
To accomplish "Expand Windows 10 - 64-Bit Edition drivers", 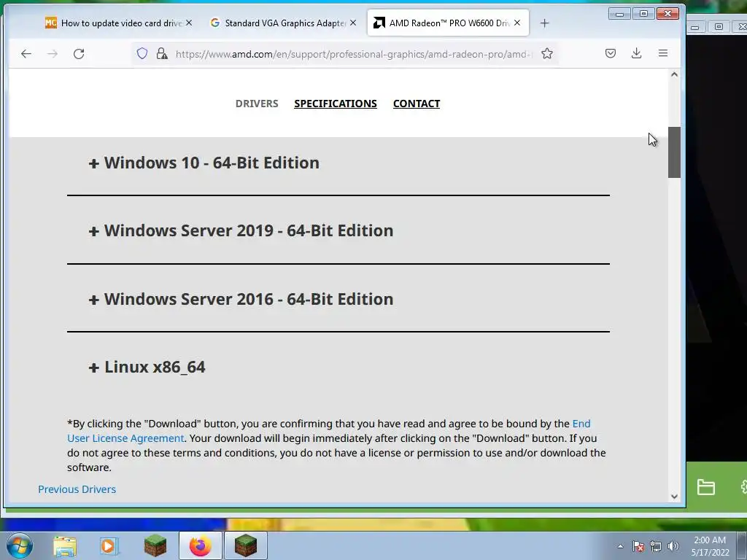I will point(204,163).
